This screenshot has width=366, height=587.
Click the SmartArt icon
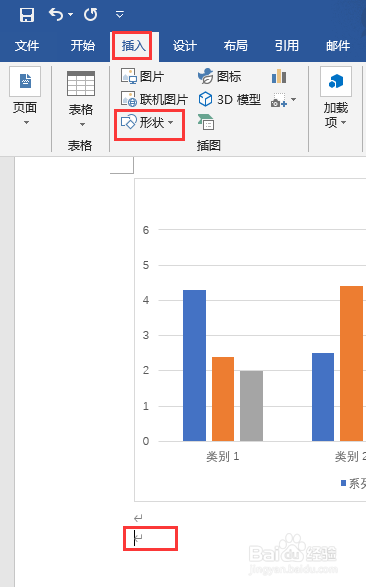pos(206,122)
